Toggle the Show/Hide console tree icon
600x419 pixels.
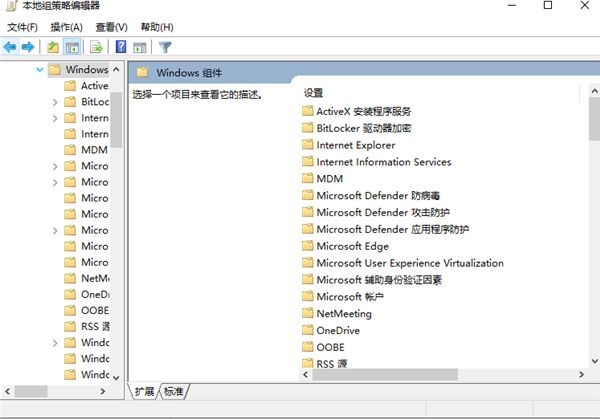click(x=72, y=47)
